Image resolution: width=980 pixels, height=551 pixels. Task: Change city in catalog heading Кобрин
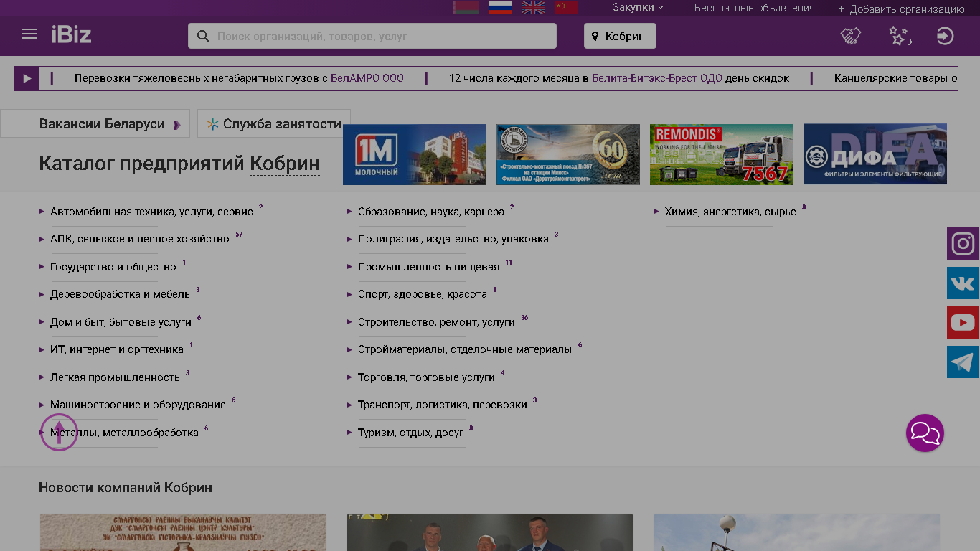(x=284, y=164)
